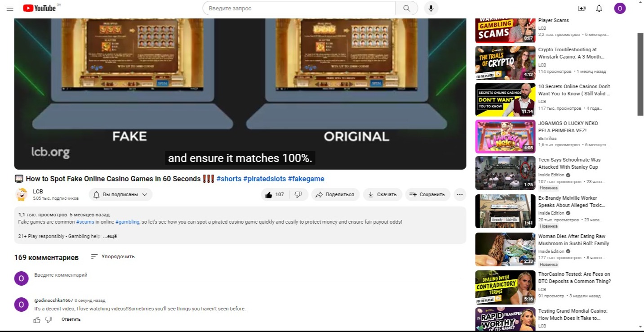The width and height of the screenshot is (644, 332).
Task: Open notifications bell in header
Action: 599,8
